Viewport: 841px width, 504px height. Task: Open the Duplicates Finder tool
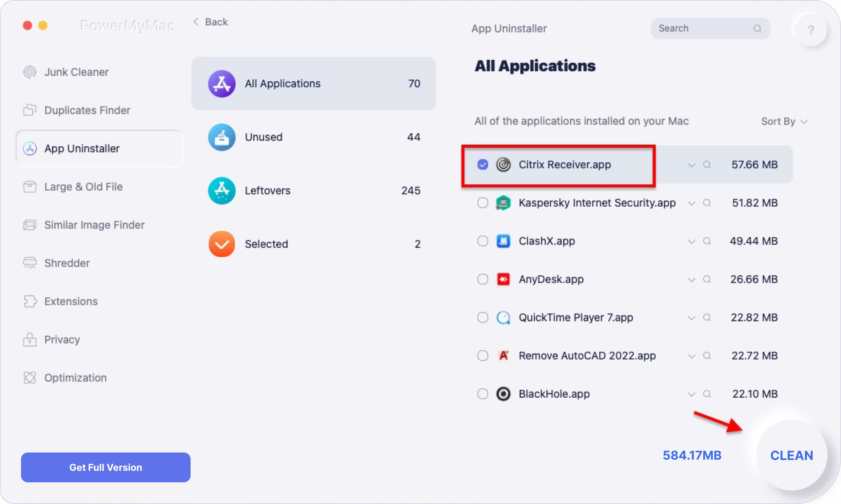point(86,110)
